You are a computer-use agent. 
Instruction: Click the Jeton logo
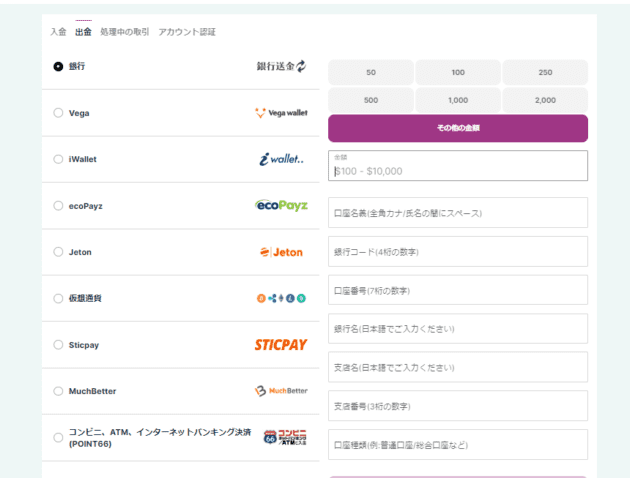click(x=281, y=252)
